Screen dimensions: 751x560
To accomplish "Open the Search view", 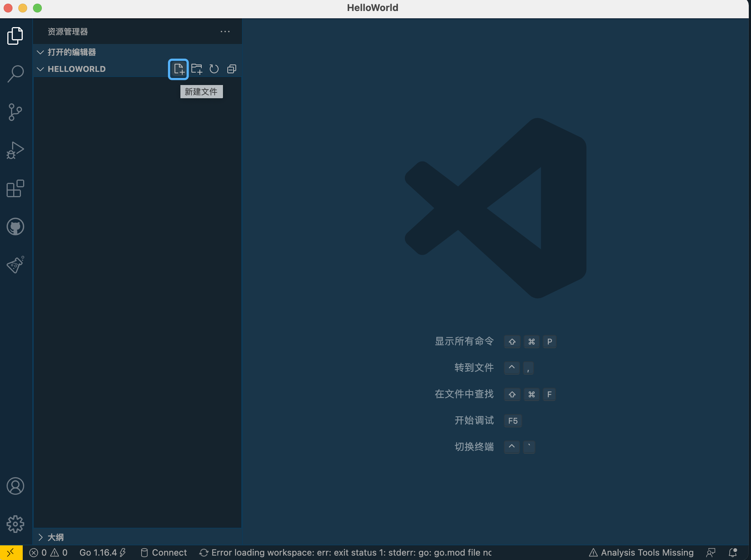I will (15, 74).
